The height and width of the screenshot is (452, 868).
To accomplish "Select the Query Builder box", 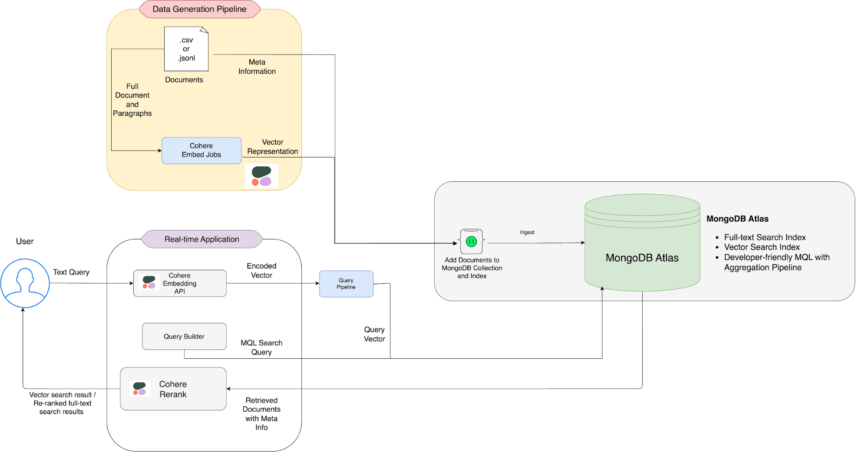I will coord(184,336).
